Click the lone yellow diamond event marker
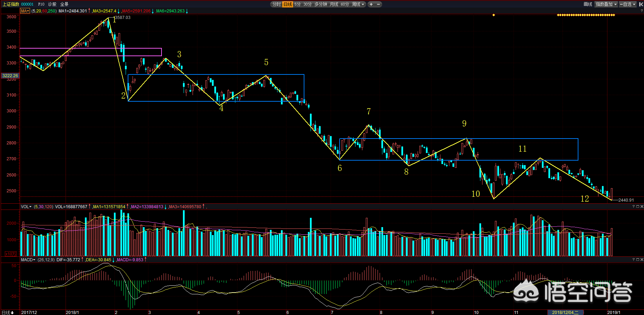This screenshot has height=315, width=644. [494, 15]
